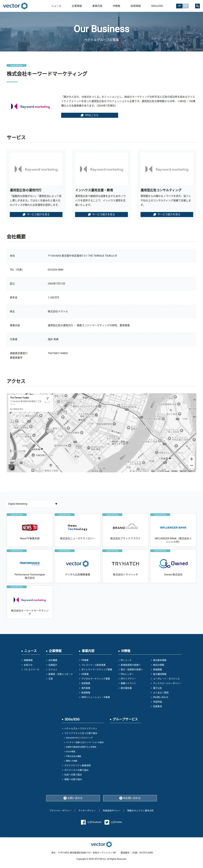
Task: Open the 外部送信ポリシー footer link
Action: click(111, 810)
